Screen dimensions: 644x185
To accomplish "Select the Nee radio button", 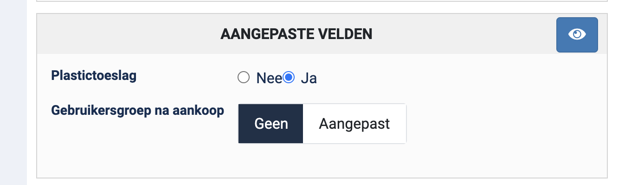I will [244, 78].
